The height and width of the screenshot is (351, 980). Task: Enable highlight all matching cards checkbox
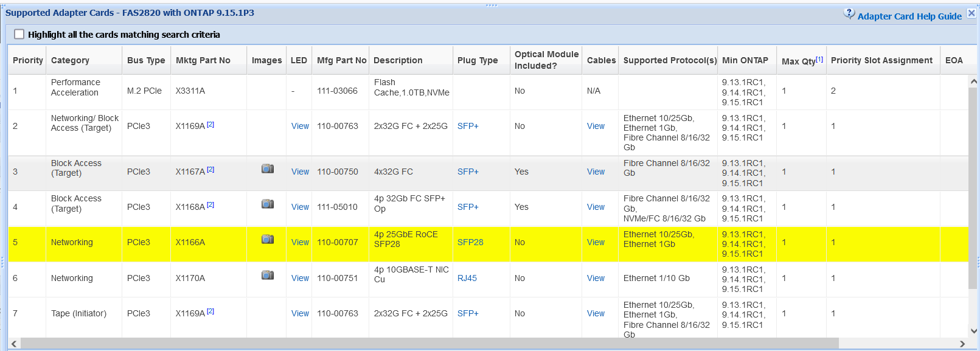pos(19,35)
